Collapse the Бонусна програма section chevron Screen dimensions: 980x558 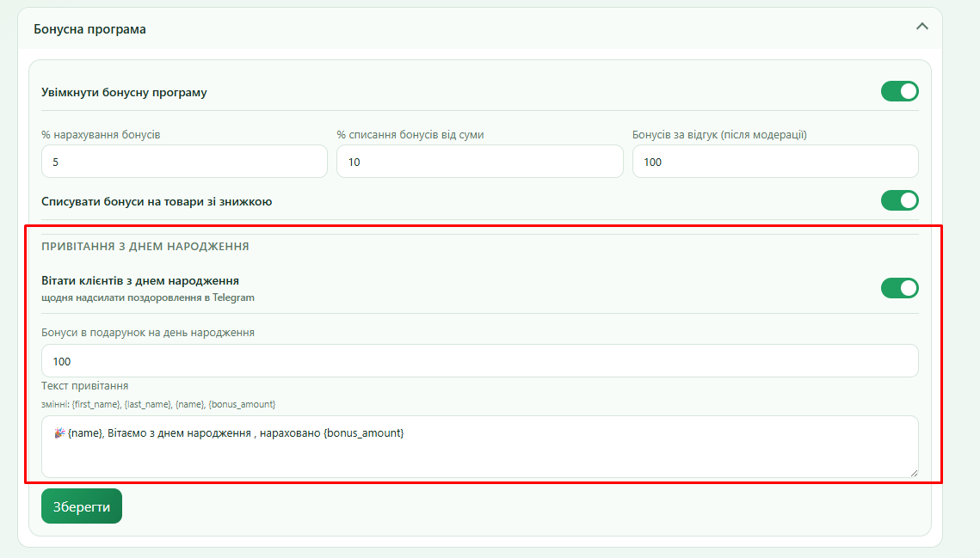tap(921, 27)
